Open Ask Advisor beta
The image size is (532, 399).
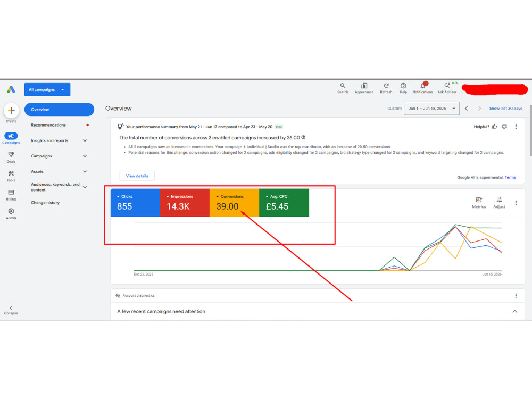447,88
